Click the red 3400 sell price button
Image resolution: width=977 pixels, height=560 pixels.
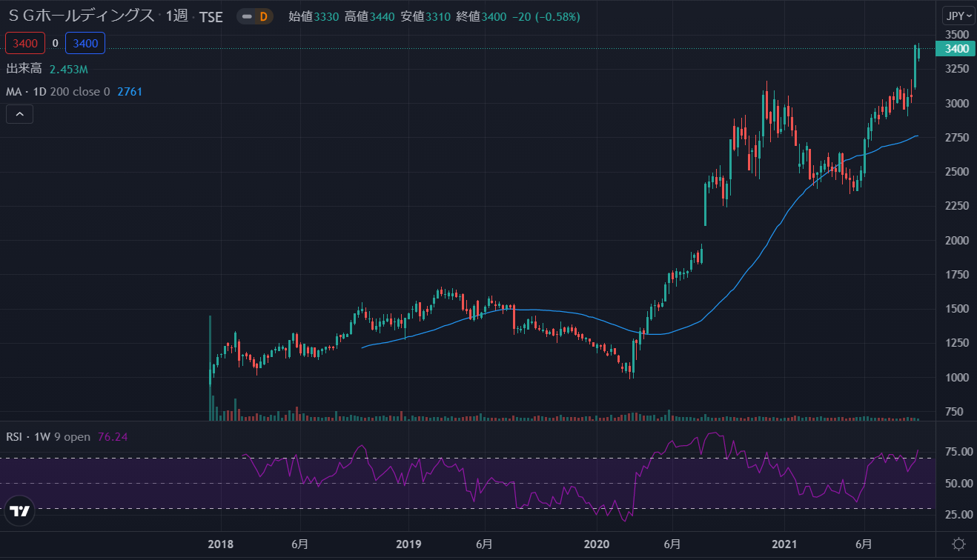point(25,44)
